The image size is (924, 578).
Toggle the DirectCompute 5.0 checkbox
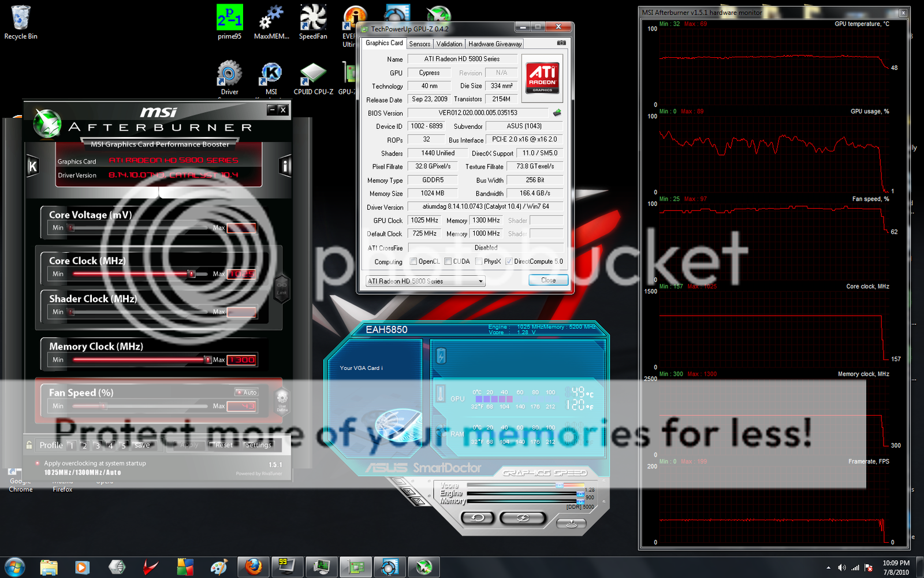(x=509, y=262)
